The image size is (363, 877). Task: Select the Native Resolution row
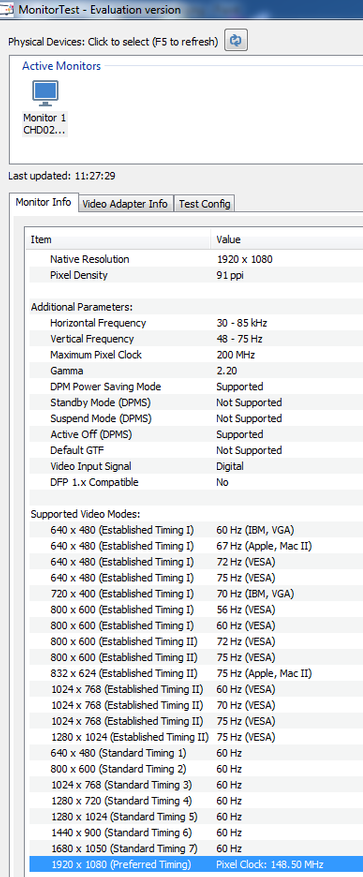coord(194,259)
